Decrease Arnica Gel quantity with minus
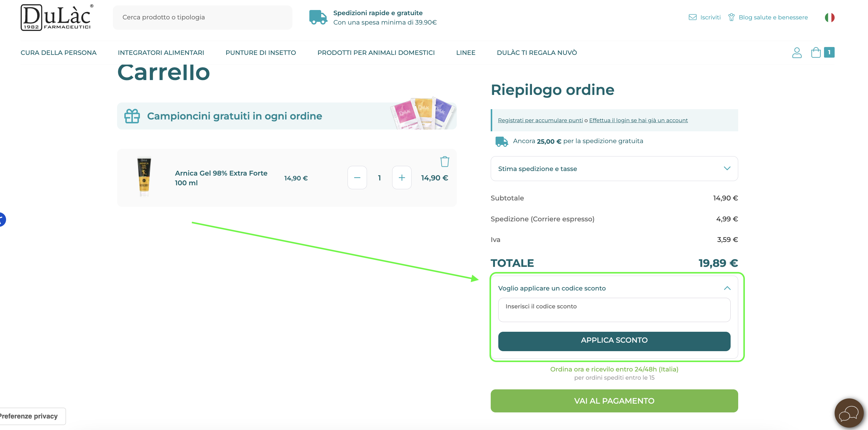Screen dimensions: 868x430 357,178
